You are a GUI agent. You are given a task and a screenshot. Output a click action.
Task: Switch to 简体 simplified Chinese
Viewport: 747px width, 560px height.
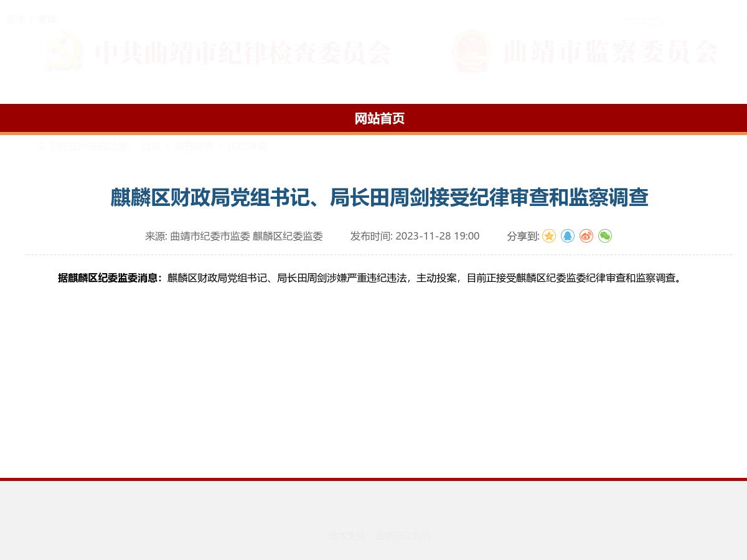(15, 19)
